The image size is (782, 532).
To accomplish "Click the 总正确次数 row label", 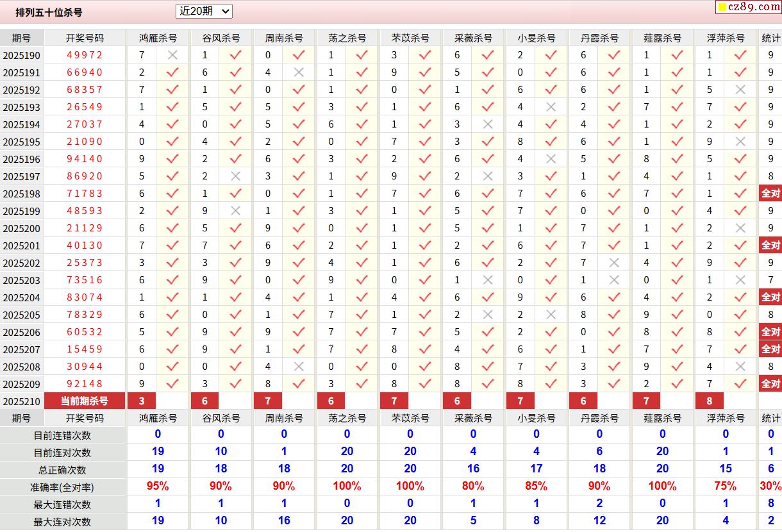I will pyautogui.click(x=62, y=470).
